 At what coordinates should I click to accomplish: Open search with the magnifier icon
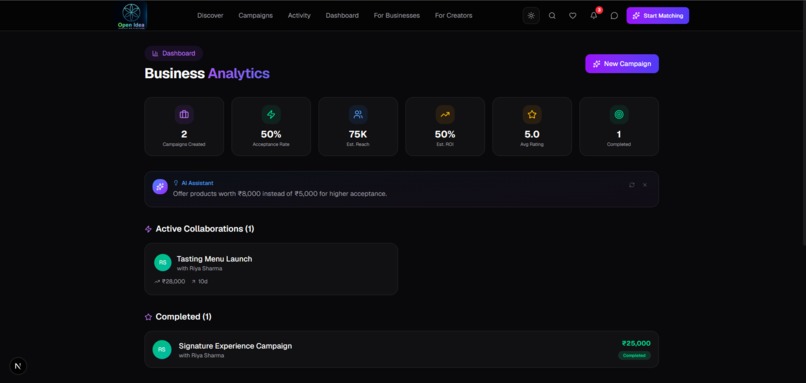coord(552,15)
